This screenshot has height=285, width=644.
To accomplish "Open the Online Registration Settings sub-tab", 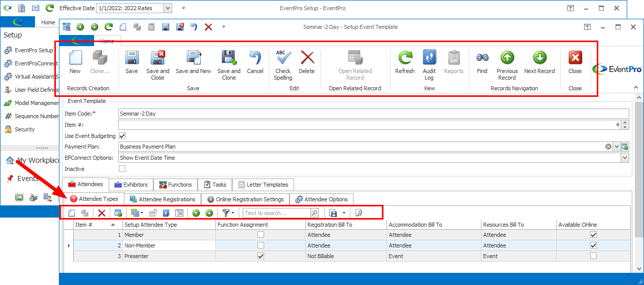I will click(x=245, y=199).
